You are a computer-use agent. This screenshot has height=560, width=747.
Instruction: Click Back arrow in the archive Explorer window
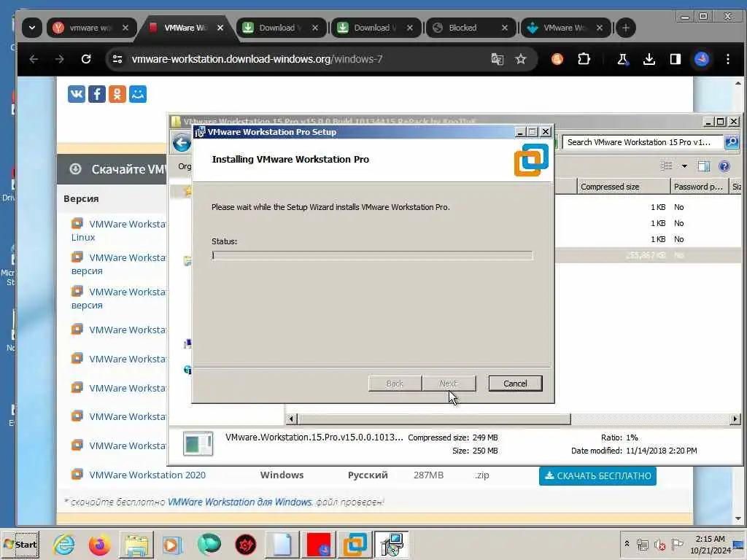click(182, 142)
